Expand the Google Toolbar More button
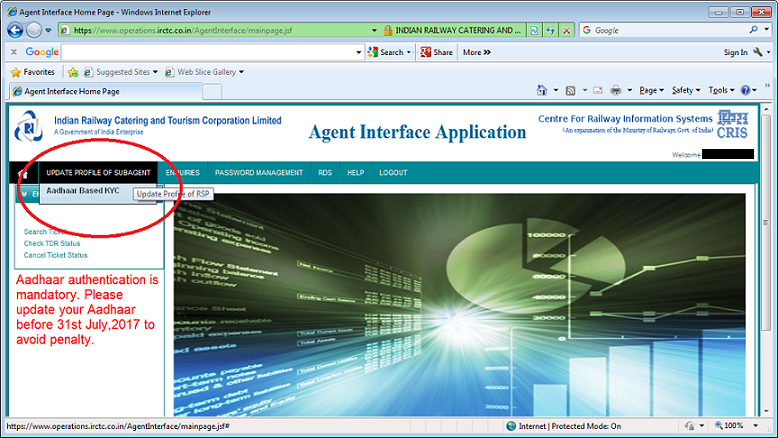 (x=476, y=52)
